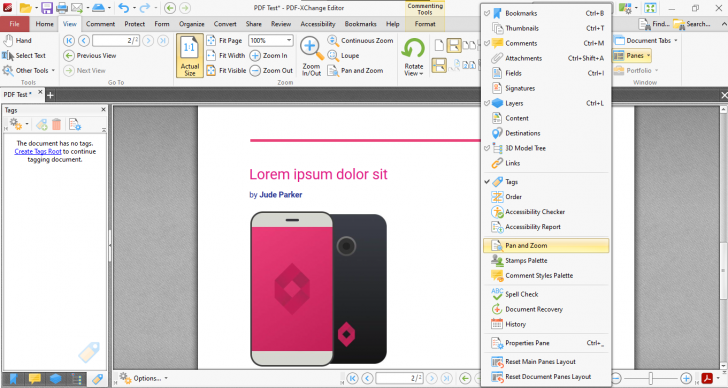Click the Actual Size button

190,55
